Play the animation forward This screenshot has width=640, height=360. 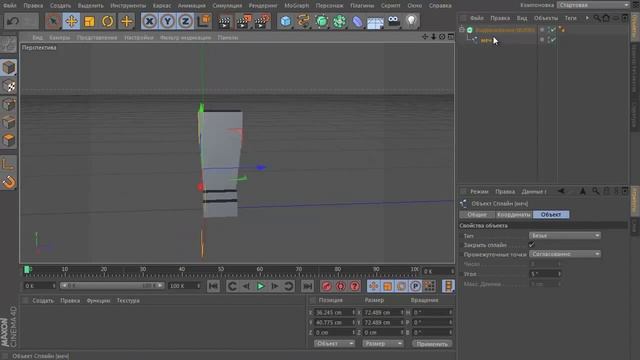point(260,286)
